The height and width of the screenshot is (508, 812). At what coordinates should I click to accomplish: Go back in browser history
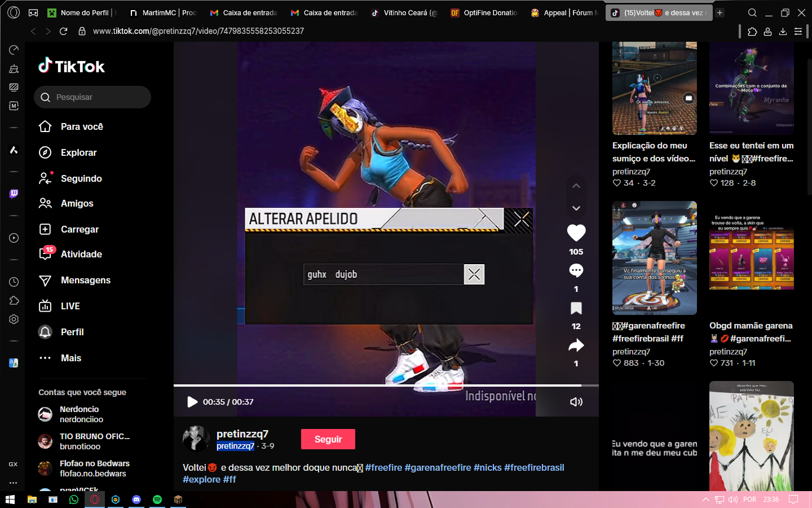point(33,31)
